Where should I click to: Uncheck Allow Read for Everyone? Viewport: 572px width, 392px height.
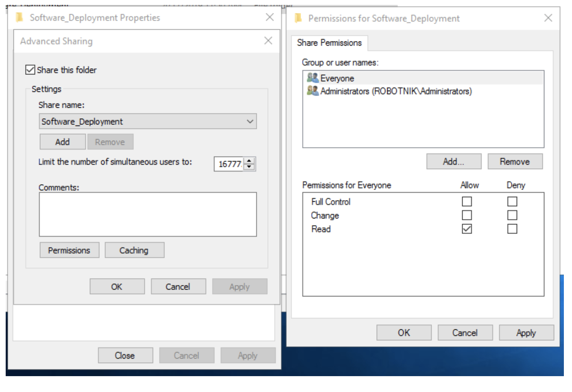point(467,229)
